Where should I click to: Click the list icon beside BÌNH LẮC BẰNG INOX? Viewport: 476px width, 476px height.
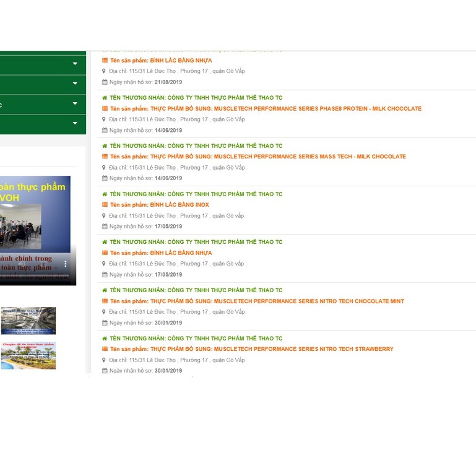(105, 205)
